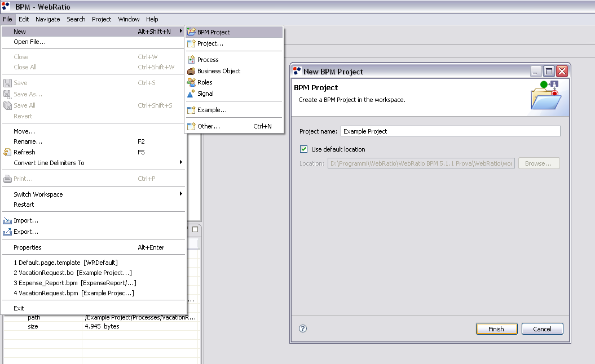
Task: Toggle the Use default location checkbox
Action: point(303,149)
